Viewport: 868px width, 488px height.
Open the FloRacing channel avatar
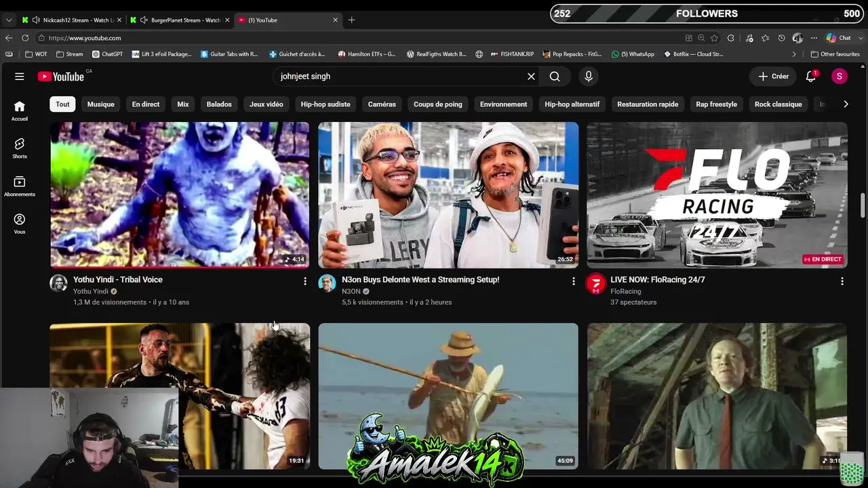point(595,283)
